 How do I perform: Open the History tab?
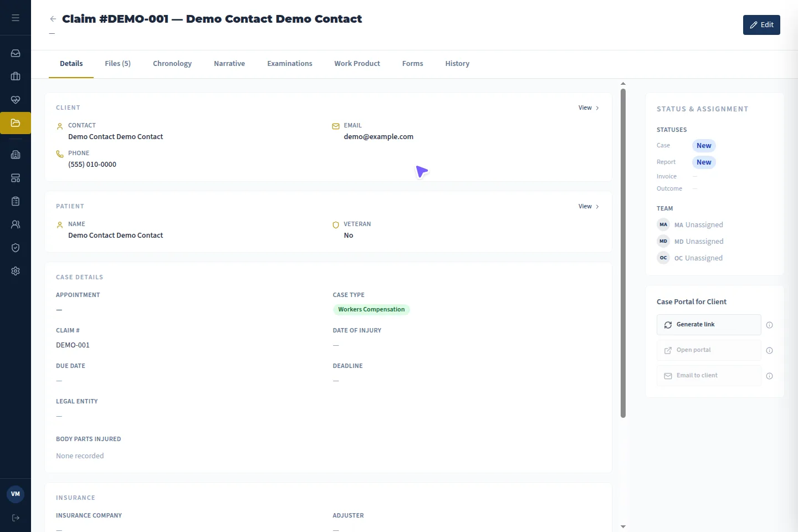pyautogui.click(x=457, y=64)
